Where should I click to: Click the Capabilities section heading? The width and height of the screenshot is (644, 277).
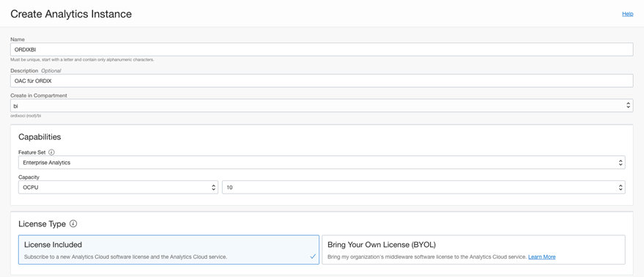tap(40, 137)
